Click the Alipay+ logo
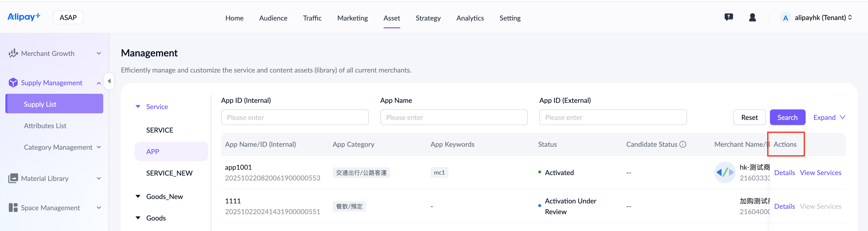This screenshot has width=868, height=231. (23, 17)
